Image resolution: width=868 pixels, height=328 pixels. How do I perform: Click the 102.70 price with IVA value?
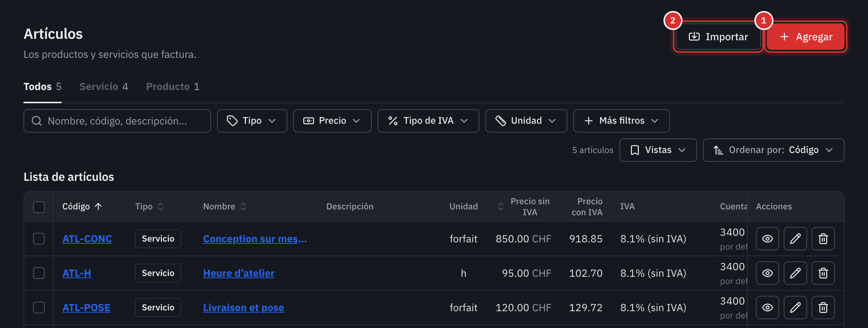point(586,273)
